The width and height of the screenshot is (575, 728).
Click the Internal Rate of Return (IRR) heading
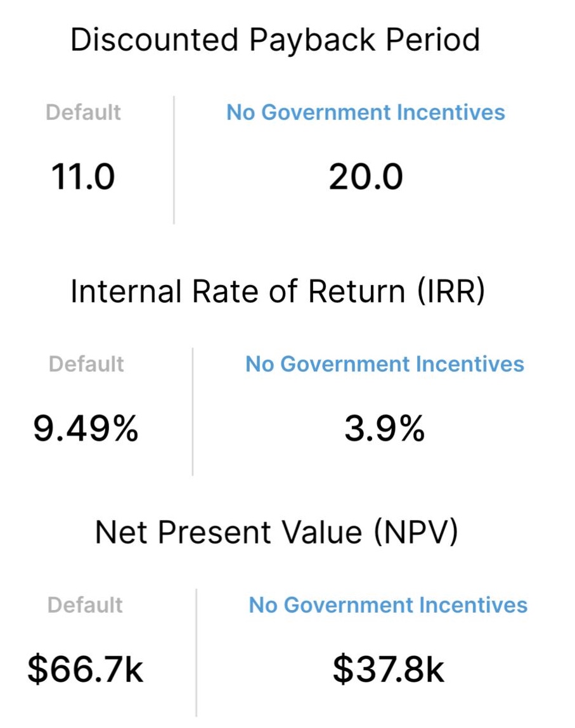tap(278, 291)
